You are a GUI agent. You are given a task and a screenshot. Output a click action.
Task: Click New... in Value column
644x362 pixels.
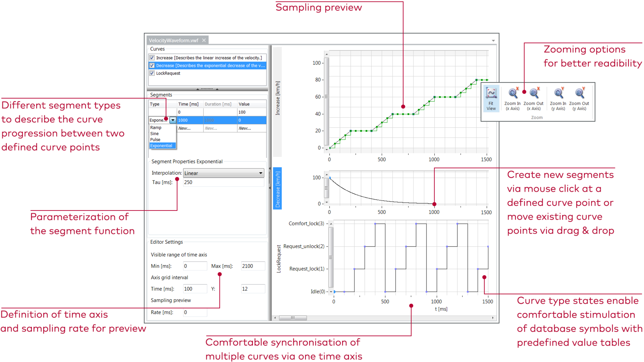[252, 128]
